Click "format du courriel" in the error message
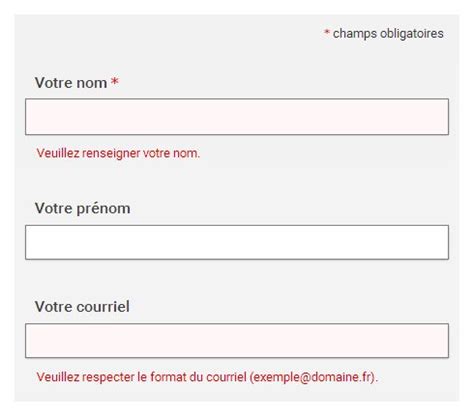The height and width of the screenshot is (416, 474). (198, 377)
